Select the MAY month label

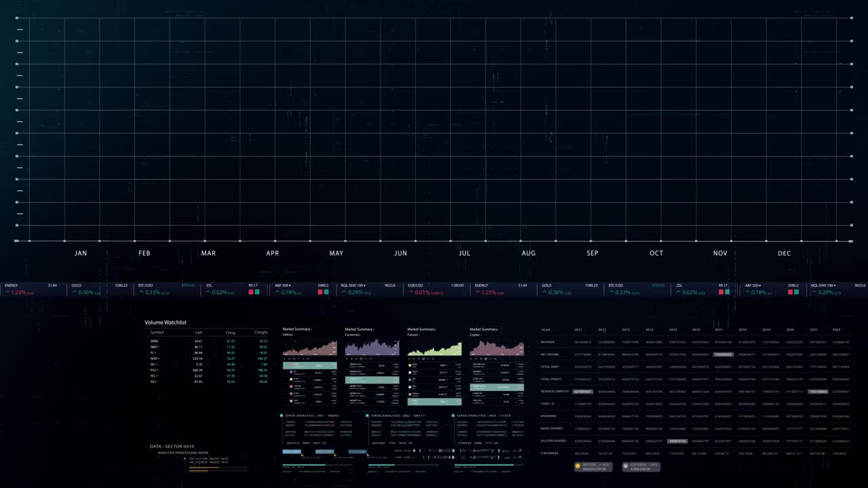(x=336, y=253)
